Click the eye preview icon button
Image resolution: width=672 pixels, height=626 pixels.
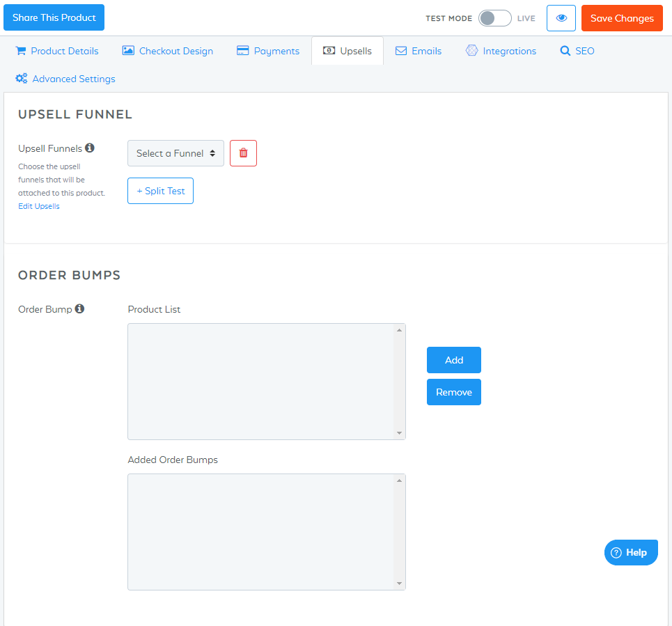[x=561, y=18]
